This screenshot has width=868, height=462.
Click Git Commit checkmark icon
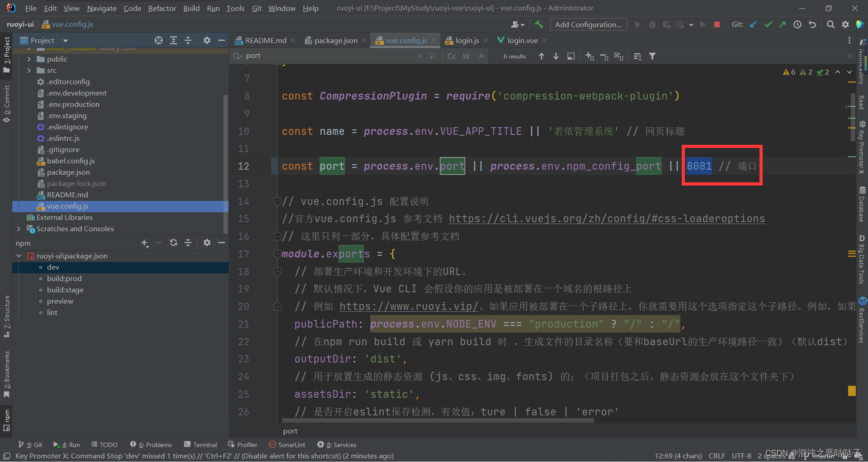click(768, 24)
